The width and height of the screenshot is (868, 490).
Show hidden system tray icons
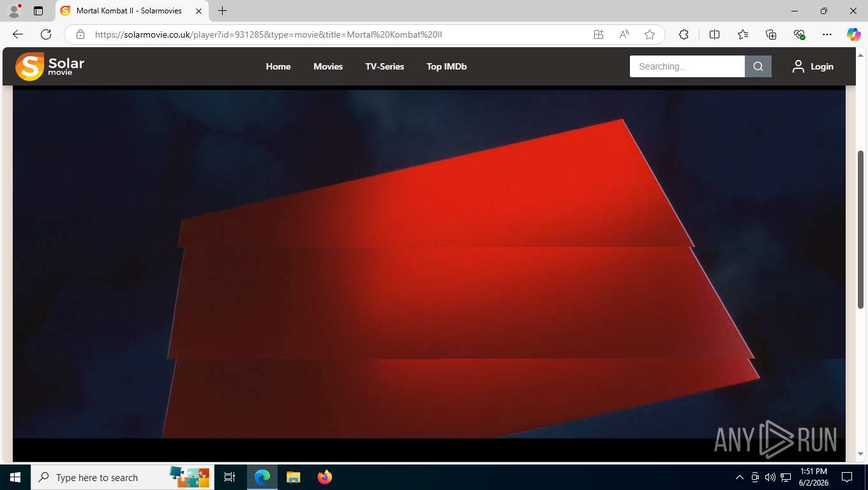click(x=740, y=477)
